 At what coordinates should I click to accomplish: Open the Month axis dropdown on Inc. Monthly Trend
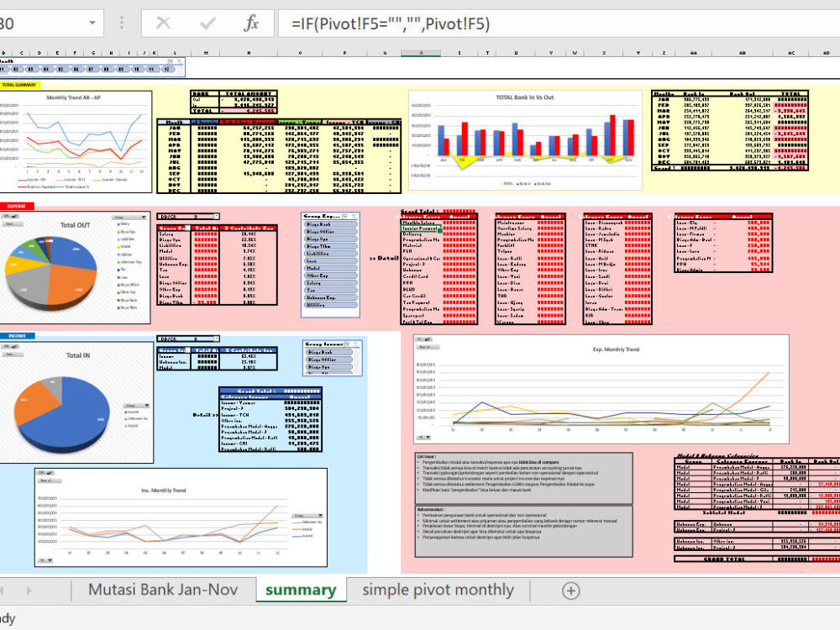tap(45, 560)
